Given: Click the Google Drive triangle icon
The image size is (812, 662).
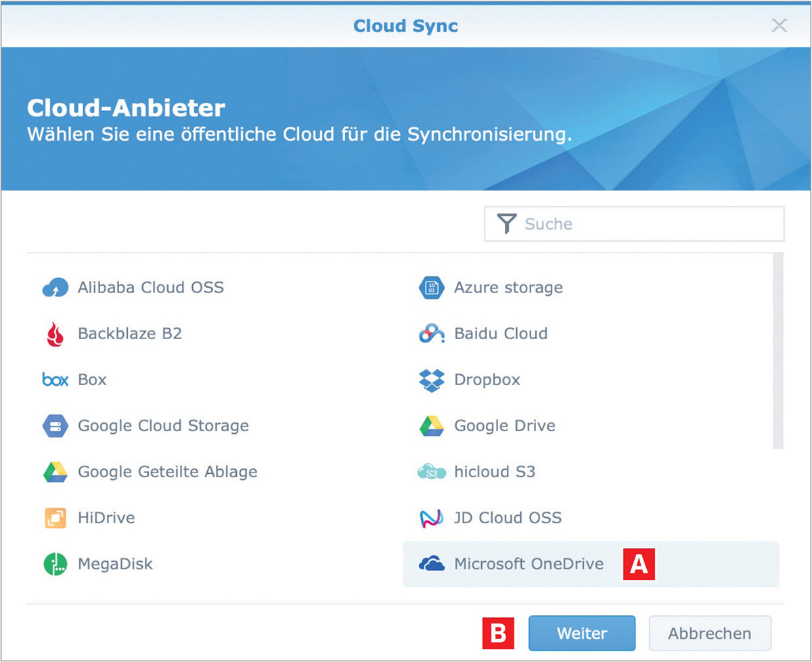Looking at the screenshot, I should tap(432, 426).
